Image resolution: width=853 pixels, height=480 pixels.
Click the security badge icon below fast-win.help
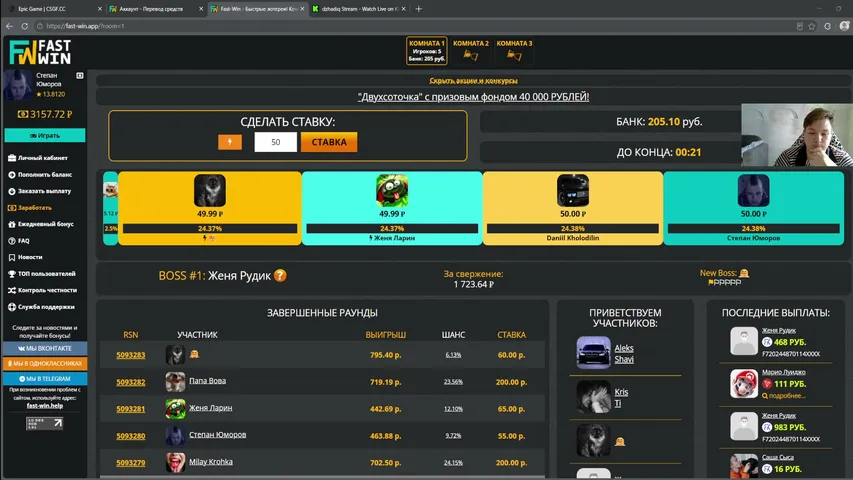(45, 423)
